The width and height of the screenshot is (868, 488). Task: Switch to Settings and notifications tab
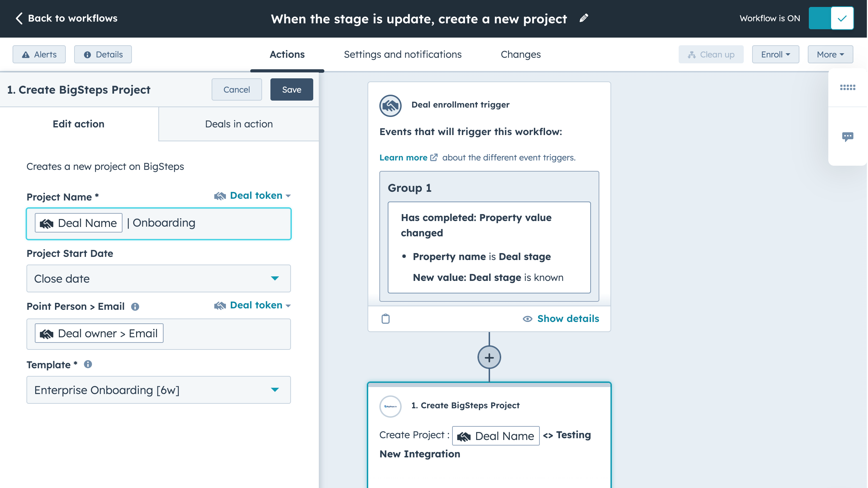(x=403, y=55)
